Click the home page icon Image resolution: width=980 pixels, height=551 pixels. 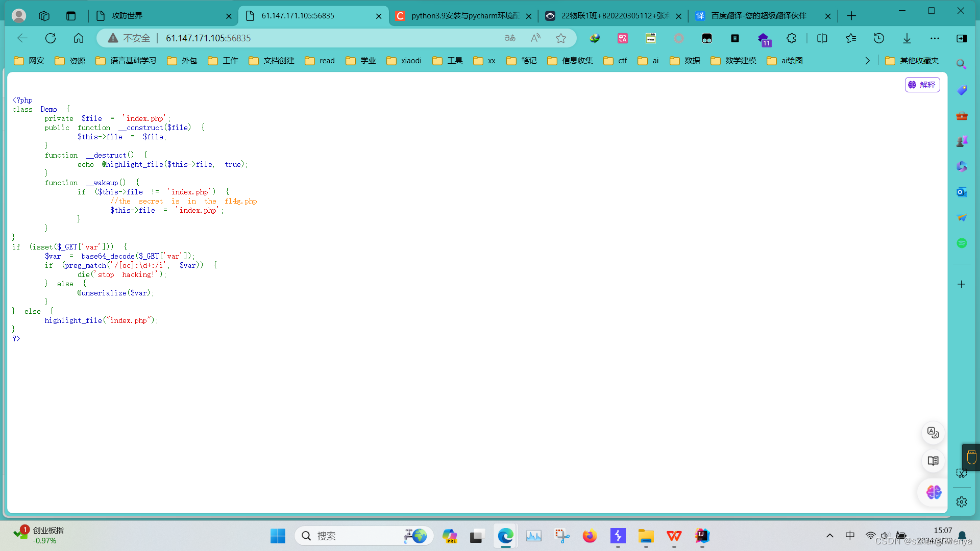pos(79,38)
